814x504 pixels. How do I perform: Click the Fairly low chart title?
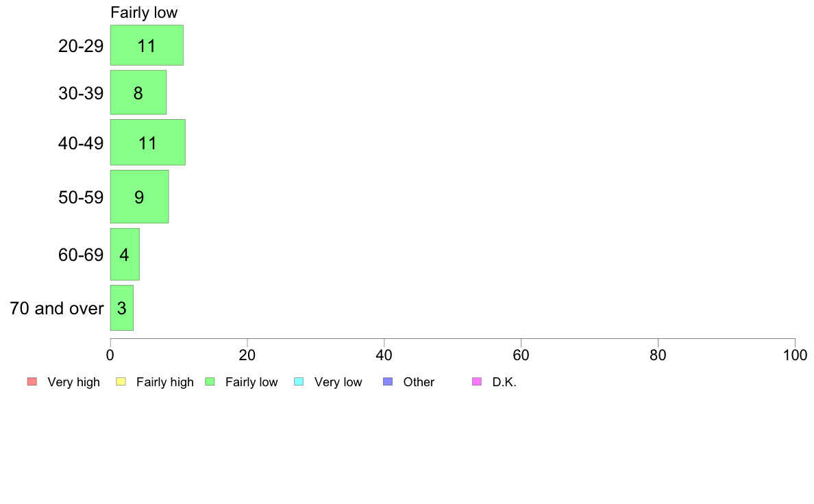pos(144,12)
